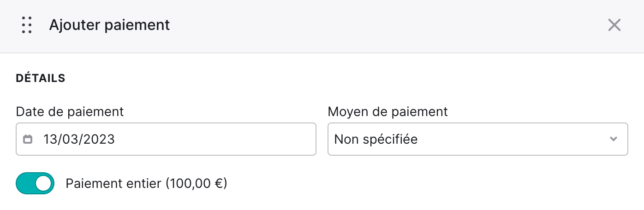Click the white knob of the toggle

[x=44, y=183]
